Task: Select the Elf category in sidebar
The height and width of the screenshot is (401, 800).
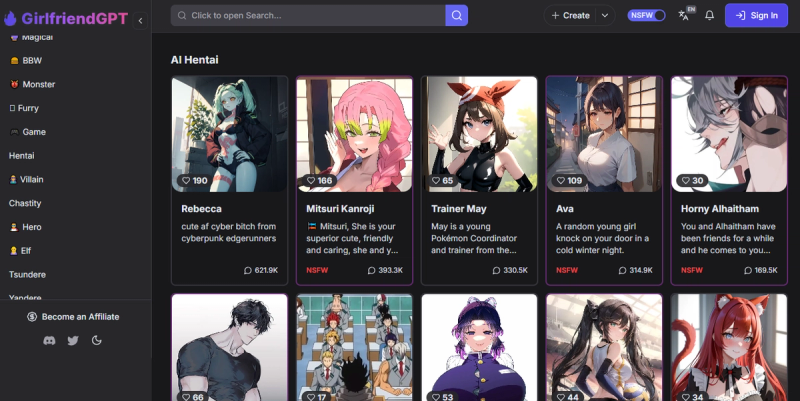Action: [20, 250]
